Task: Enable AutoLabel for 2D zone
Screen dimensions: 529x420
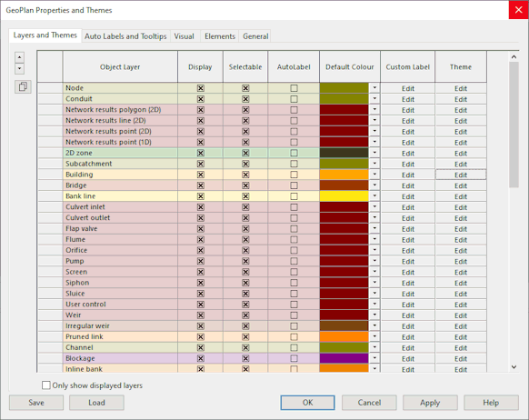Action: (294, 153)
